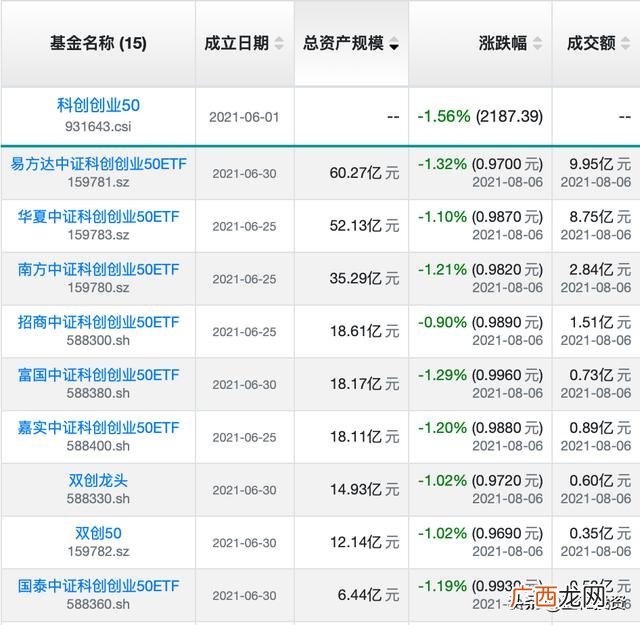Click the 涨跌幅 header label

coord(503,43)
